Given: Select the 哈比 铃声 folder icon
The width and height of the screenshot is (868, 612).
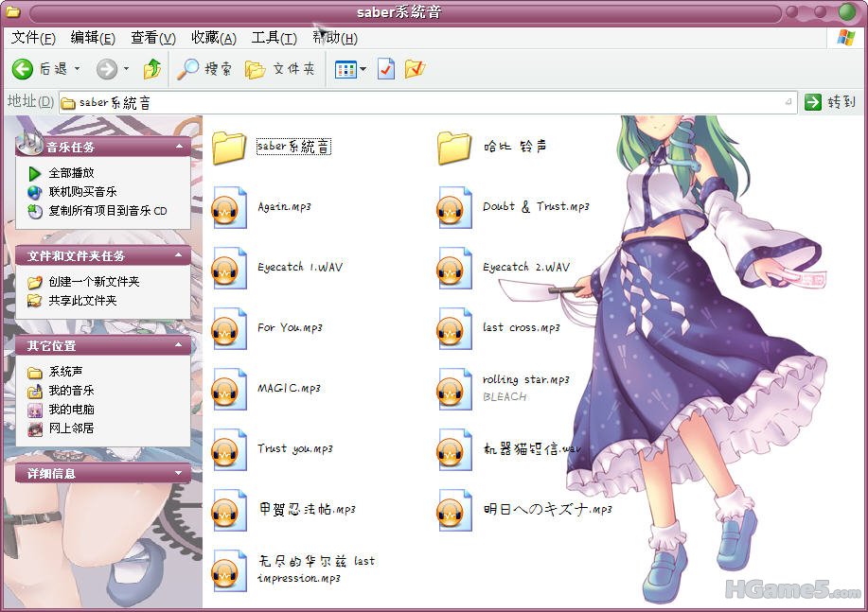Looking at the screenshot, I should (x=454, y=147).
